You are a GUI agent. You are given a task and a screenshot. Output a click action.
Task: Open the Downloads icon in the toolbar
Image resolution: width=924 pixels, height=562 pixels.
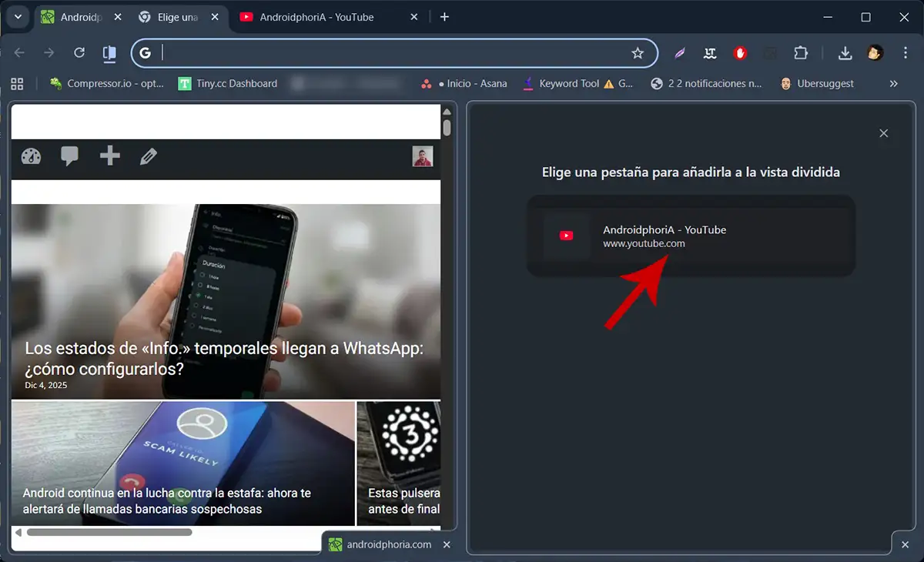click(845, 52)
